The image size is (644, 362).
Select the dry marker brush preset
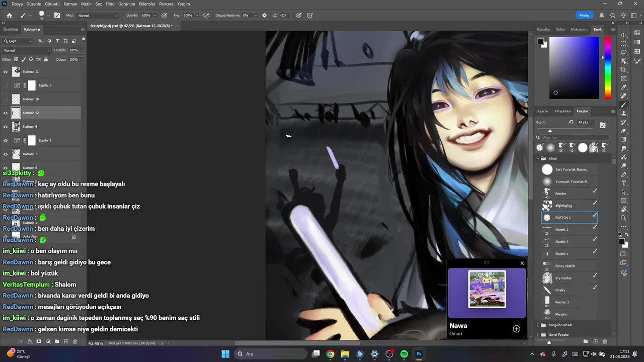[569, 278]
